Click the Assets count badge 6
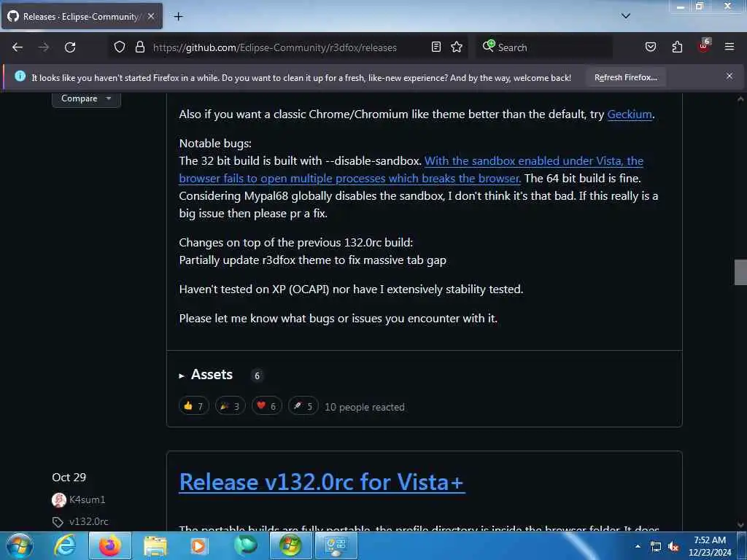The height and width of the screenshot is (560, 747). click(258, 376)
